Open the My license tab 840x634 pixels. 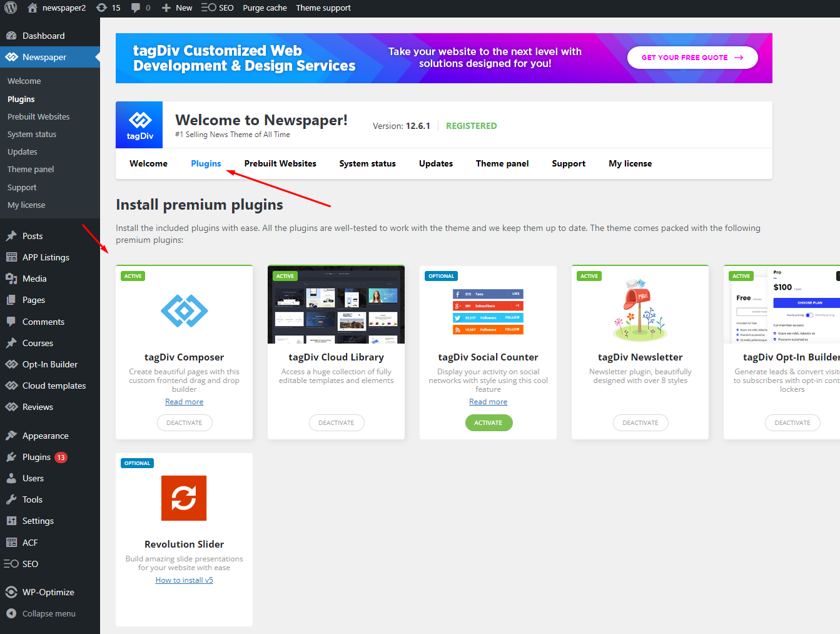click(630, 163)
